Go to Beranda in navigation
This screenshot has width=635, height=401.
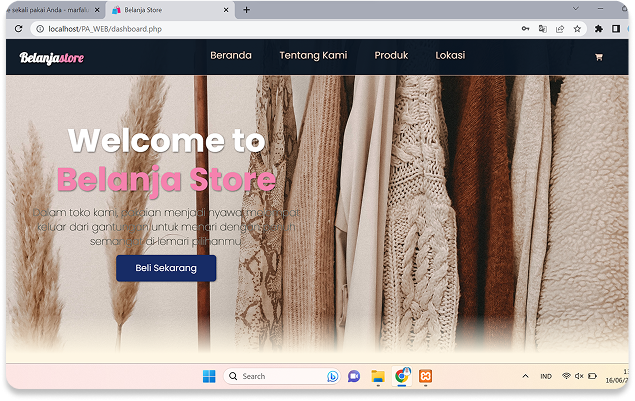coord(231,55)
